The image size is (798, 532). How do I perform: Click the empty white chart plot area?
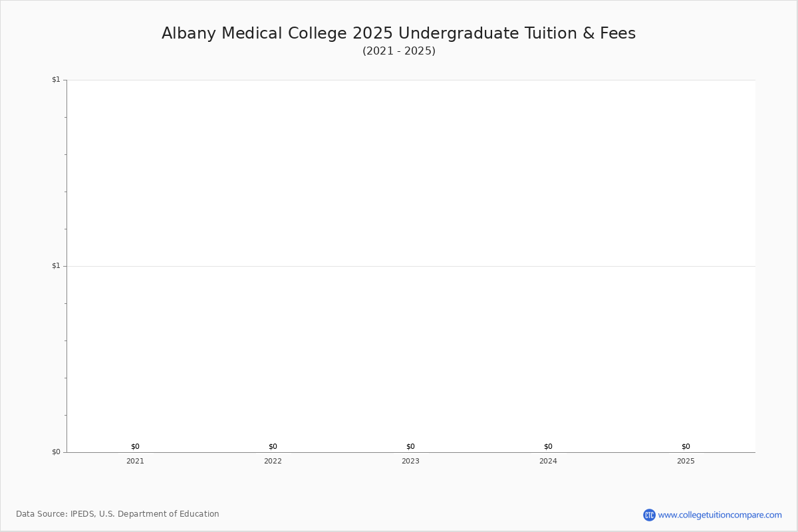pyautogui.click(x=410, y=173)
